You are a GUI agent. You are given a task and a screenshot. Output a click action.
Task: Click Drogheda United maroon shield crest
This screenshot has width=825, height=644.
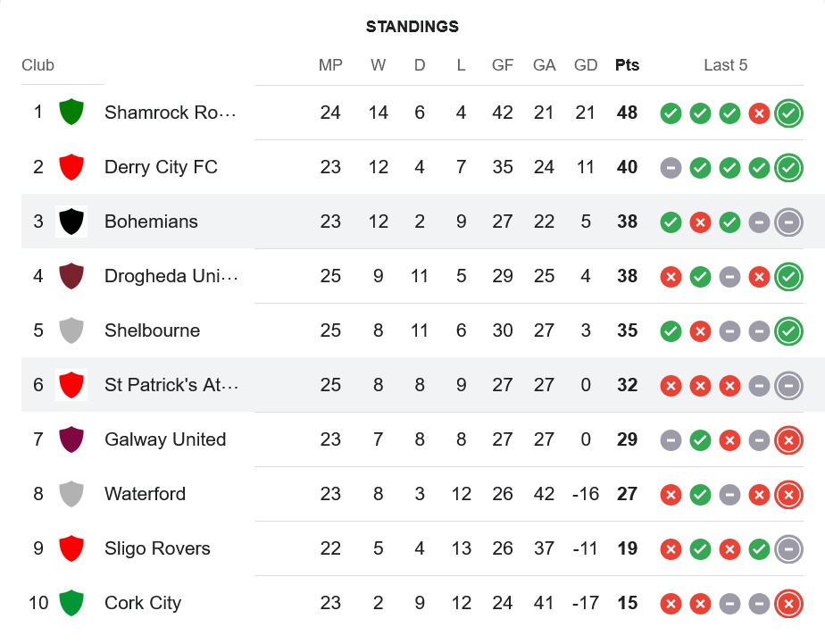pyautogui.click(x=71, y=276)
